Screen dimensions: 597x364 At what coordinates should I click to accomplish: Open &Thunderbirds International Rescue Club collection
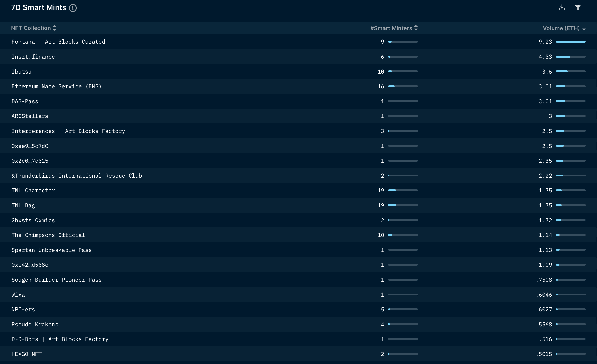[77, 176]
